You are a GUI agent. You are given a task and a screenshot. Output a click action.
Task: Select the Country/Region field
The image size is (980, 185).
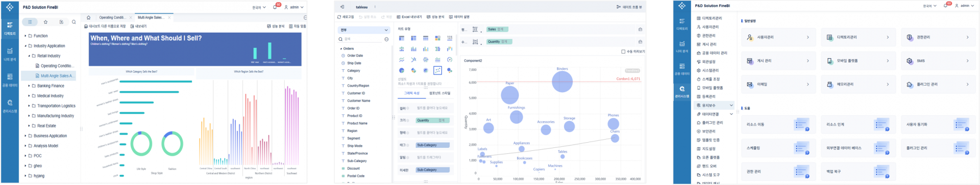click(x=358, y=86)
